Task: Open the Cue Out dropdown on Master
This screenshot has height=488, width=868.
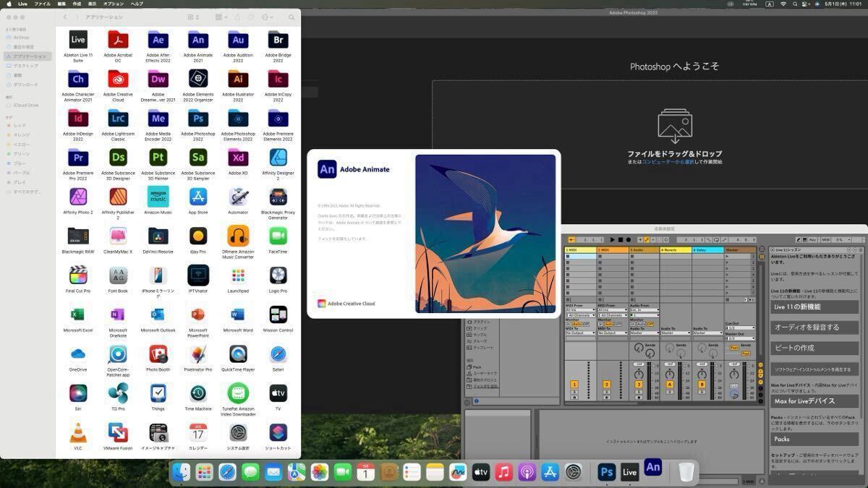Action: click(x=740, y=328)
